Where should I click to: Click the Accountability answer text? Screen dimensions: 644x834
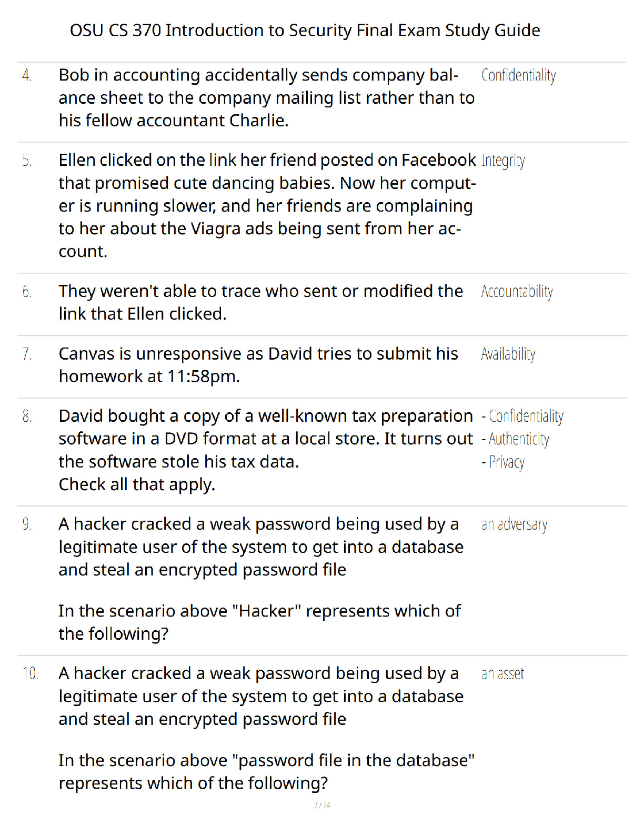(x=517, y=291)
